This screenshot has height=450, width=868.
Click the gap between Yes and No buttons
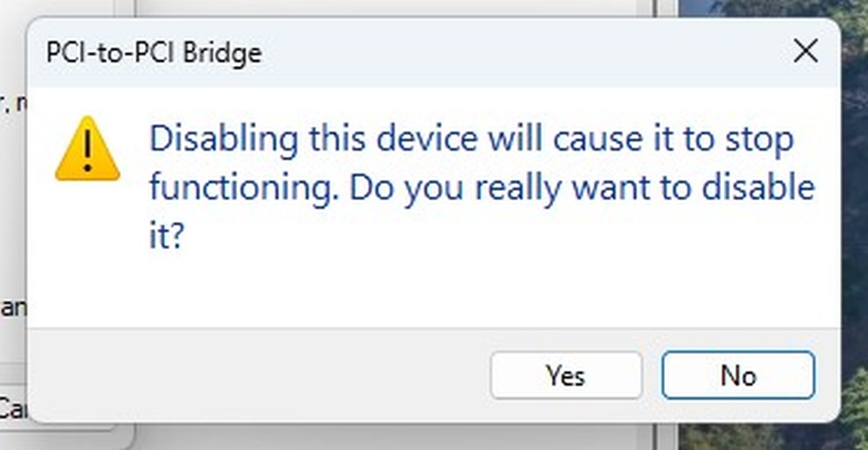[652, 375]
